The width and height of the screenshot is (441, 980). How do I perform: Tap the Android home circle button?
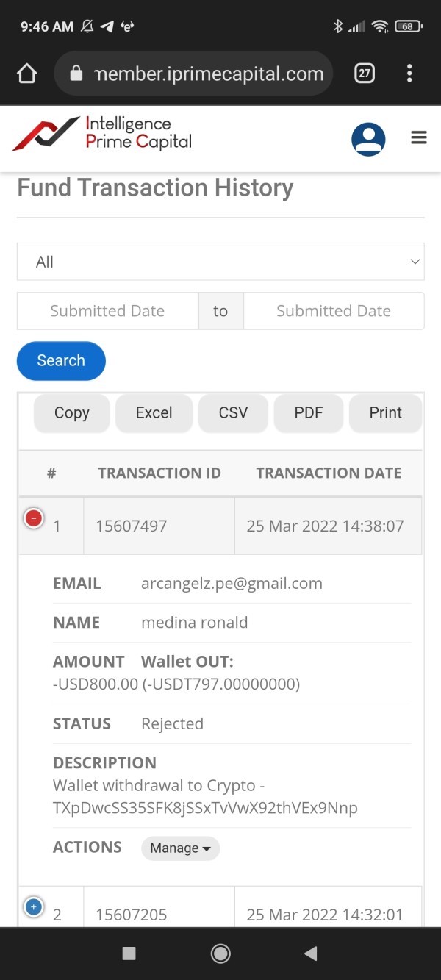click(220, 954)
